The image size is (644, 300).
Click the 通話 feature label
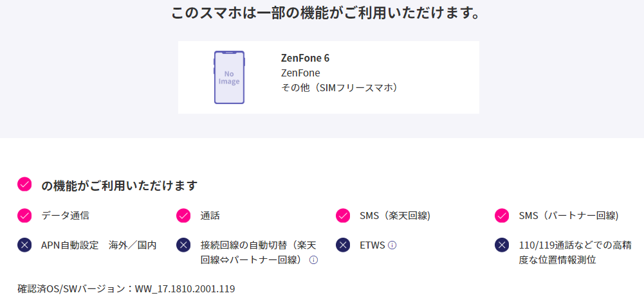pos(210,216)
